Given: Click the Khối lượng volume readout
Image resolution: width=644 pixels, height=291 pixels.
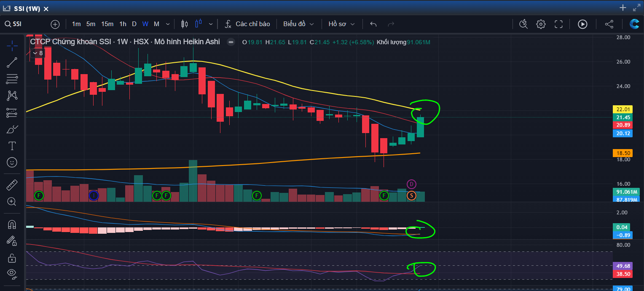Looking at the screenshot, I should coord(403,42).
